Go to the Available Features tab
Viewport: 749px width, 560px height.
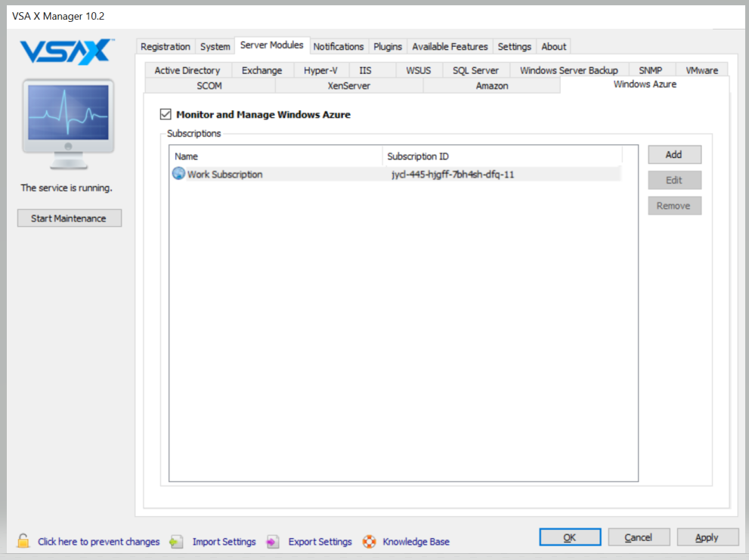450,46
